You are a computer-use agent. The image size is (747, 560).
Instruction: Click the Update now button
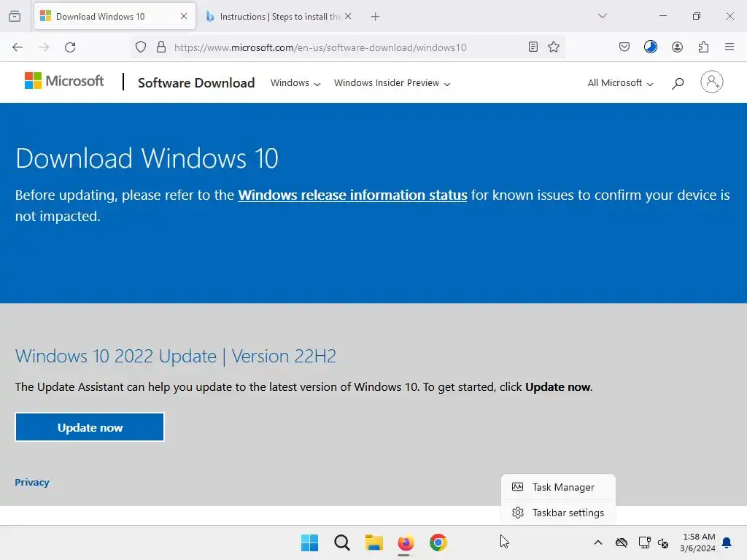(x=90, y=427)
